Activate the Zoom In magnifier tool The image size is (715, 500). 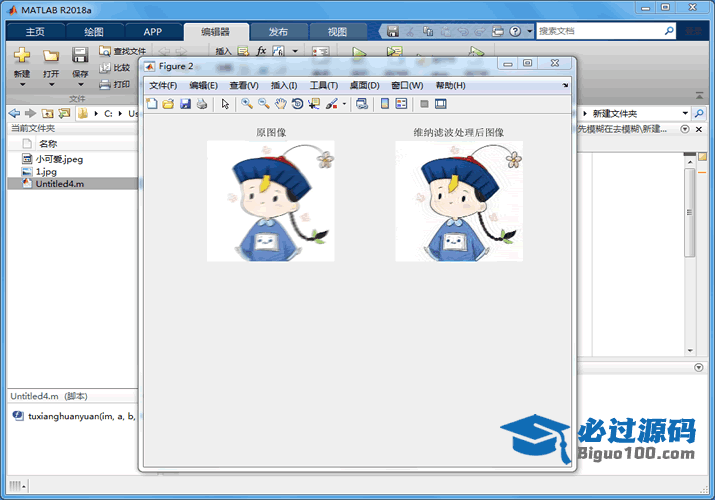coord(247,104)
